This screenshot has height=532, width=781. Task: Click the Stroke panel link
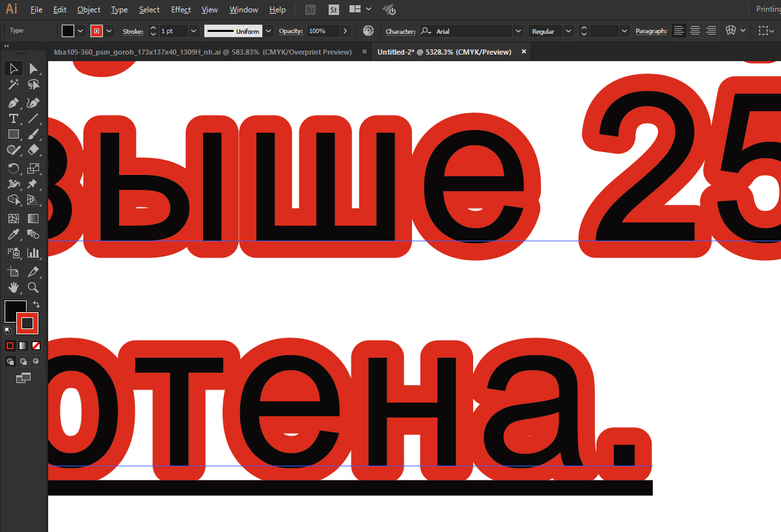coord(133,31)
